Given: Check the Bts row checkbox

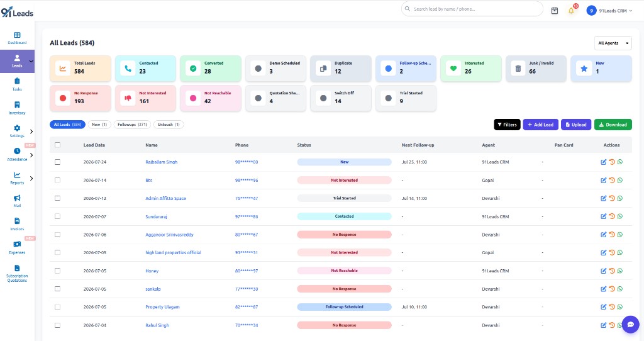Looking at the screenshot, I should (x=57, y=180).
